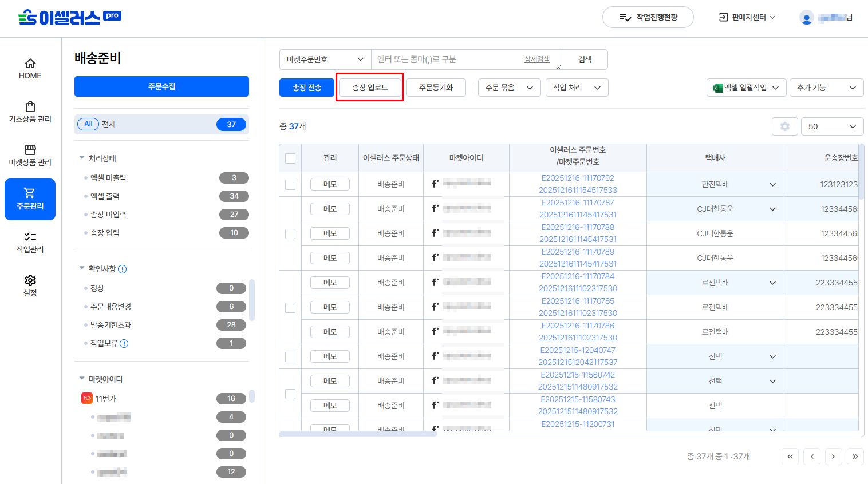Screen dimensions: 868x484
Task: Click the HOME icon in sidebar
Action: (x=30, y=64)
